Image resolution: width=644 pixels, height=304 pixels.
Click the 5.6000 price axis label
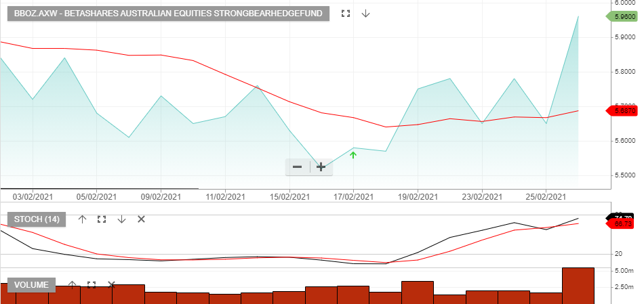tap(626, 141)
